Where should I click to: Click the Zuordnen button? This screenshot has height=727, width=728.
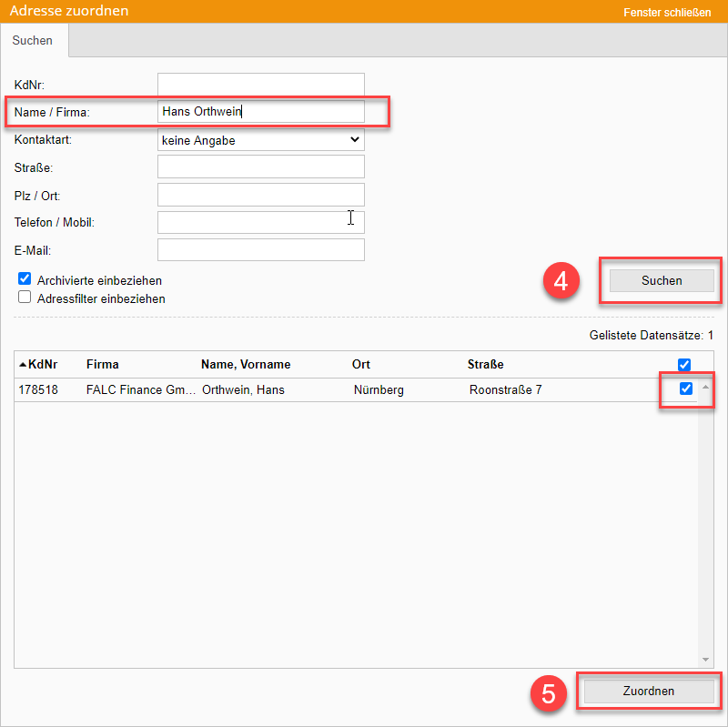point(648,692)
